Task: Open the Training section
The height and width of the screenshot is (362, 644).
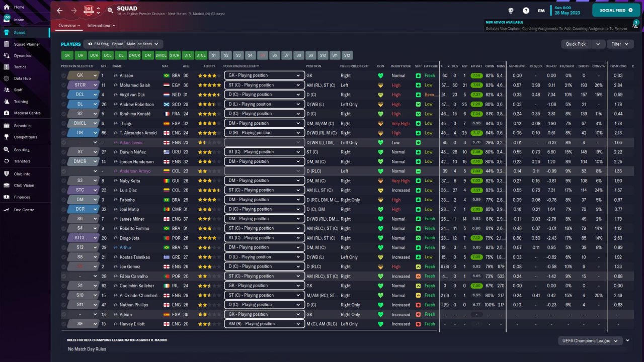Action: (x=21, y=102)
